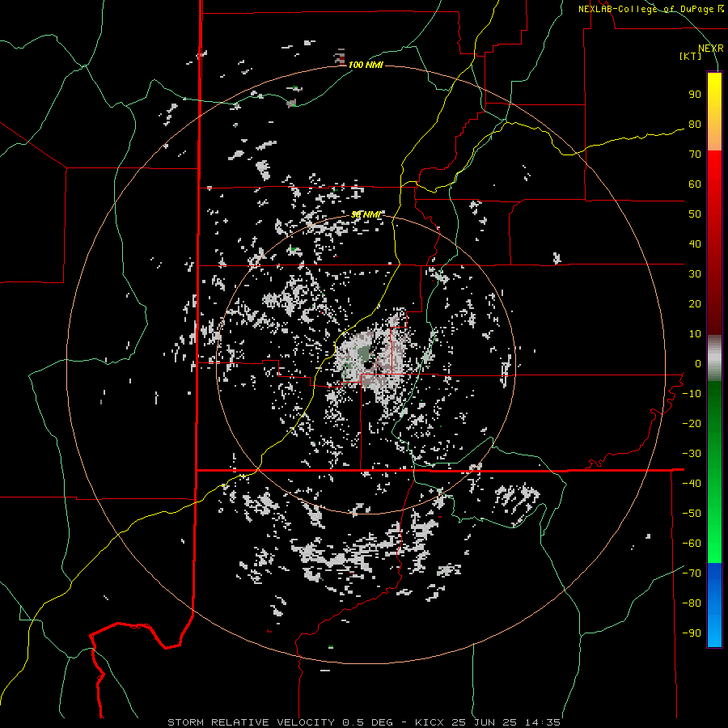Click the -90 value on the velocity scale
Viewport: 728px width, 728px height.
692,633
